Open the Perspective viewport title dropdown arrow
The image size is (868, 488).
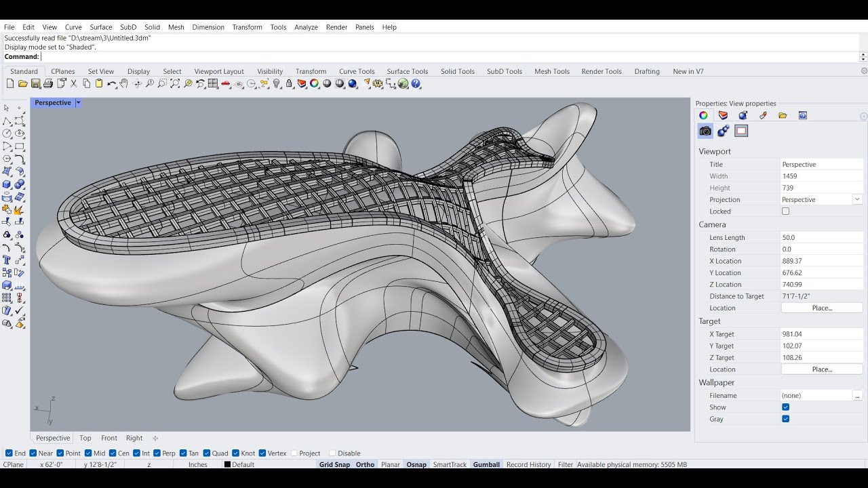[78, 103]
